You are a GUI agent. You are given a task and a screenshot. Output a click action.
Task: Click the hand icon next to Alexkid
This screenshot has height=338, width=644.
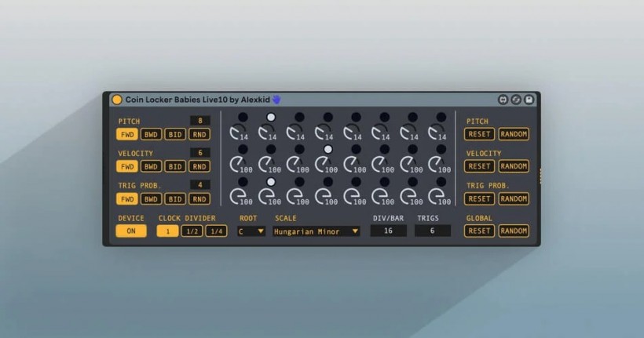[276, 100]
